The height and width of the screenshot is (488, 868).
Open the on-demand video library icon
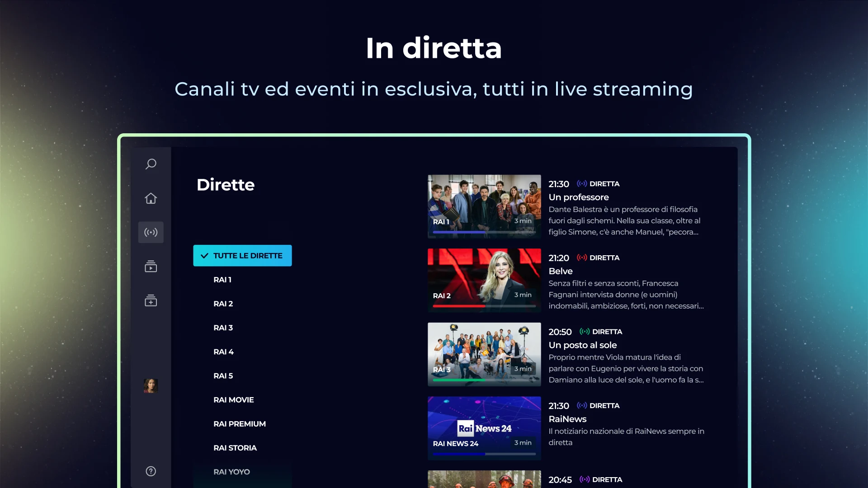coord(151,267)
